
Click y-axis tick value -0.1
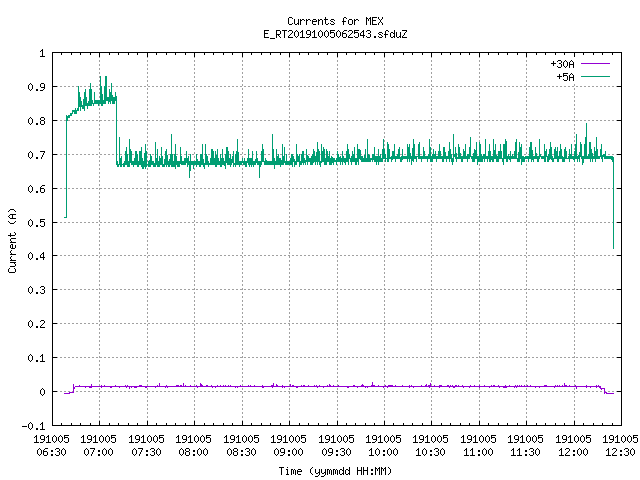coord(33,426)
